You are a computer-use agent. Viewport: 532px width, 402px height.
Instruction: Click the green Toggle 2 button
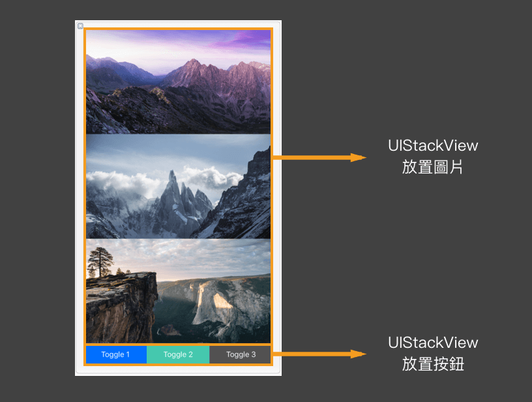point(178,354)
